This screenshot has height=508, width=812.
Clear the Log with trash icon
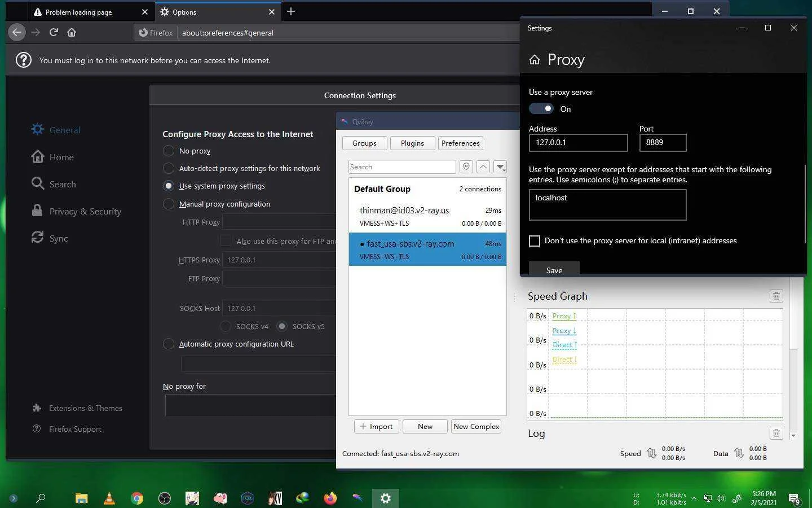tap(776, 433)
